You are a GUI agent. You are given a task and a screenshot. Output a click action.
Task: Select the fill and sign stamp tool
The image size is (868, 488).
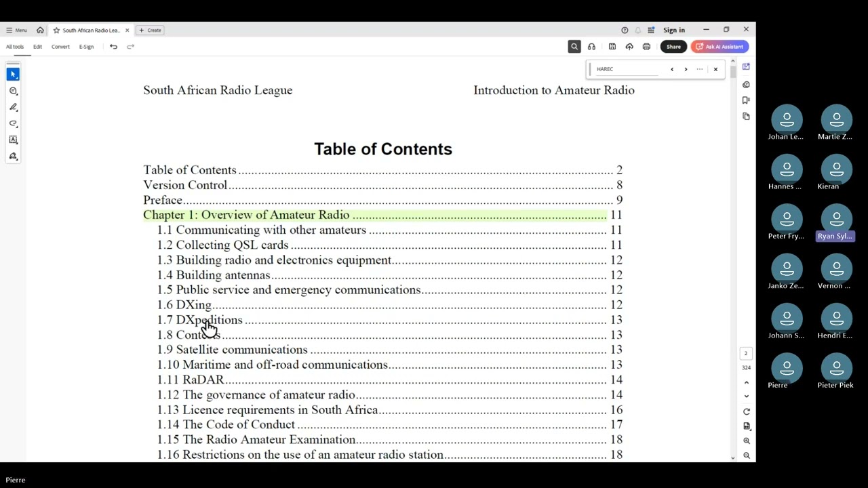point(13,156)
